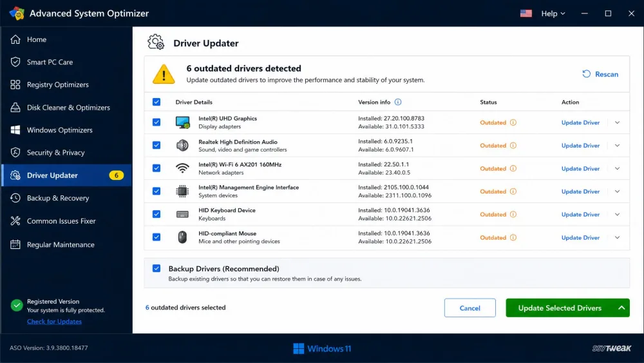The height and width of the screenshot is (363, 644).
Task: Open the Help dropdown menu
Action: tap(553, 14)
